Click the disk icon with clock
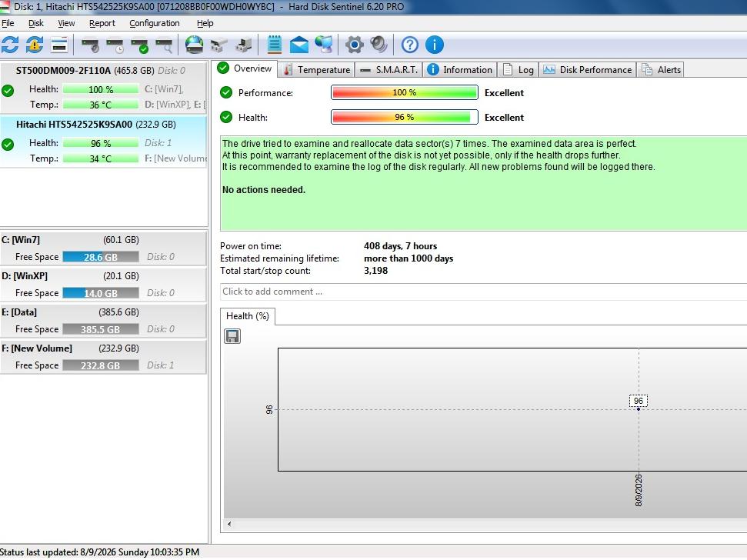 (115, 45)
